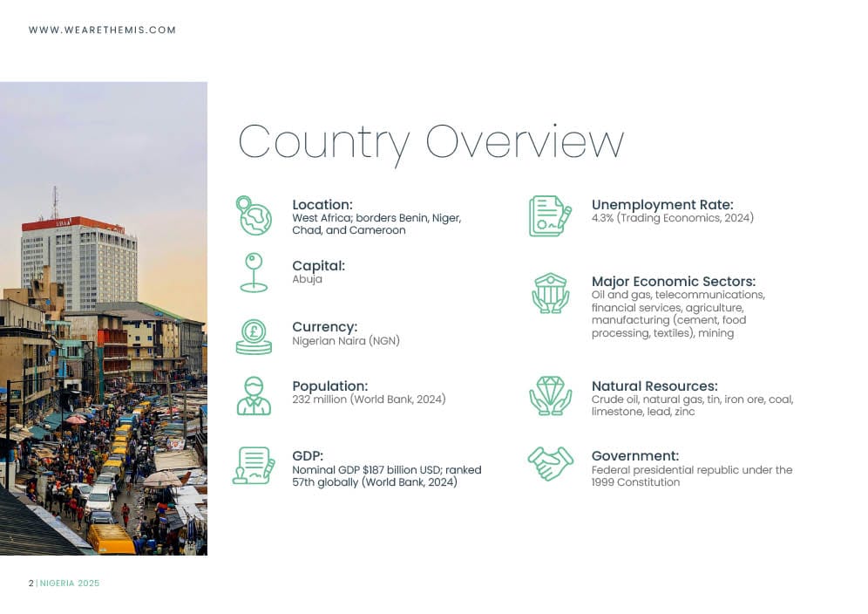Click Nigerian Naira (NGN) text

click(x=346, y=341)
